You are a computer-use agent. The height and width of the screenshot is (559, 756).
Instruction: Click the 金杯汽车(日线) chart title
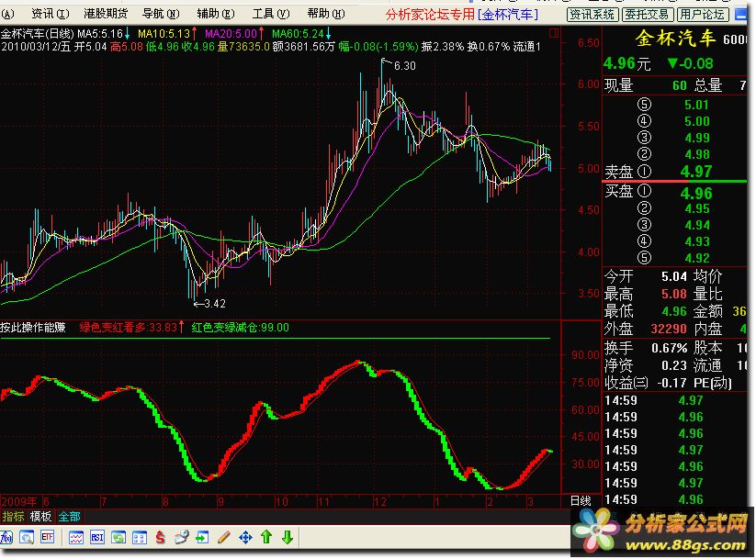coord(38,34)
